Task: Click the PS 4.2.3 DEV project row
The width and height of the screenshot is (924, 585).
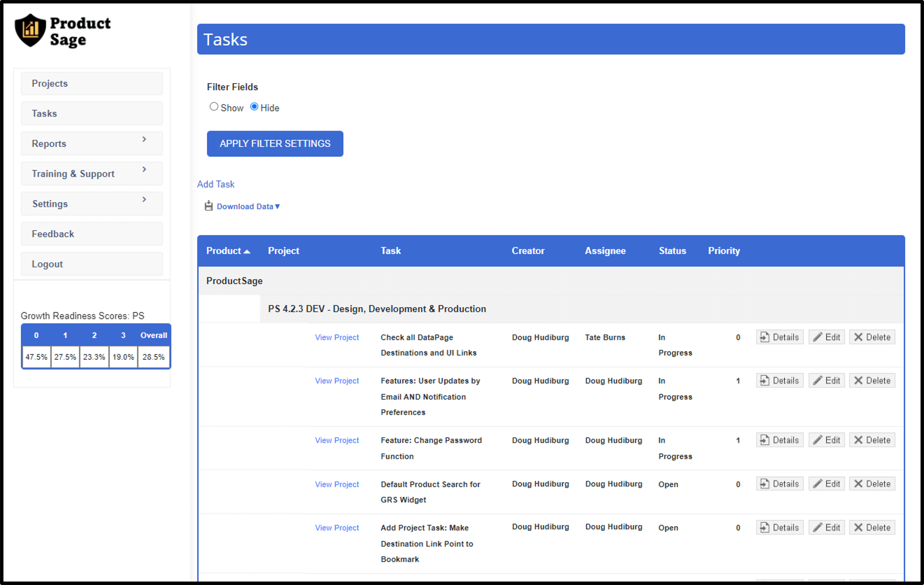Action: 582,309
